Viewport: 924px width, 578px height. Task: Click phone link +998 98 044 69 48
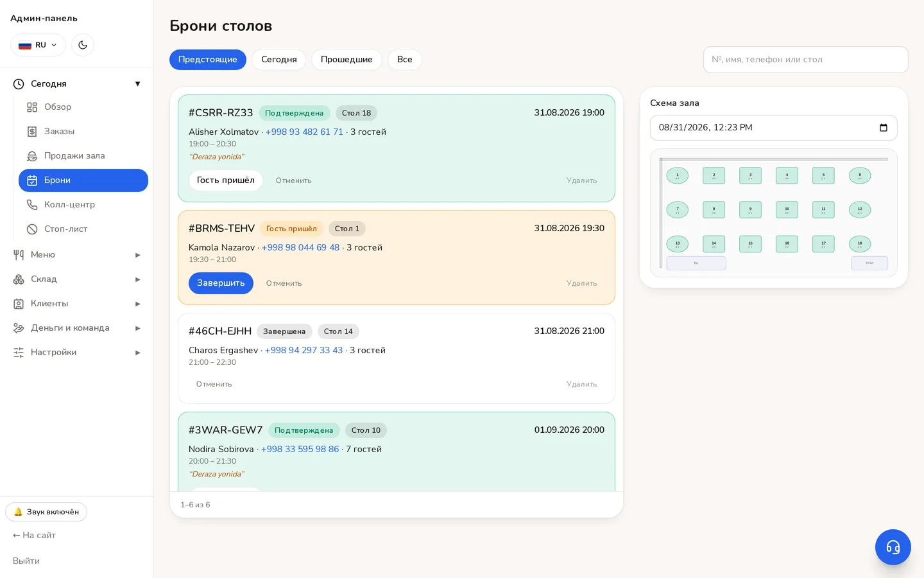(x=300, y=247)
